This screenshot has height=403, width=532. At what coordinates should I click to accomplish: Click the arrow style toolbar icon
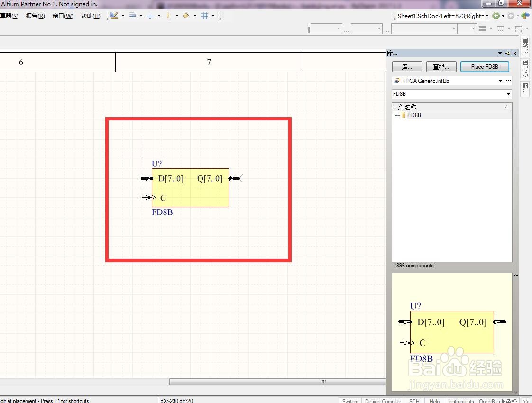518,28
